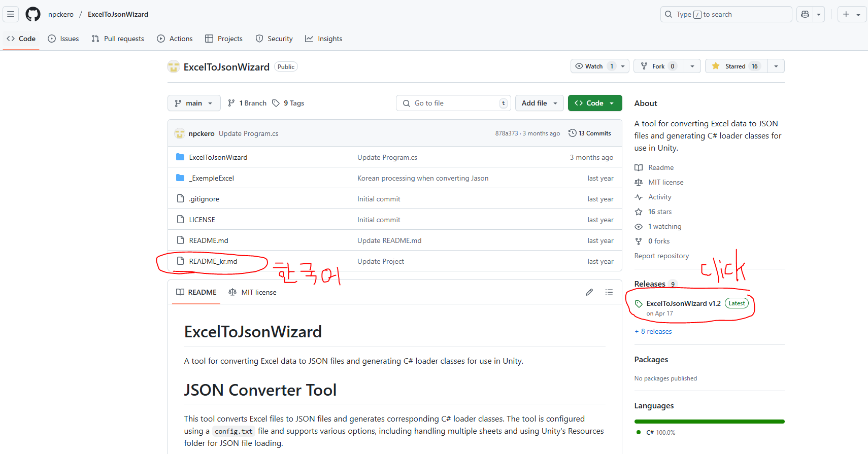Open README outline list icon
The height and width of the screenshot is (454, 868).
tap(609, 292)
